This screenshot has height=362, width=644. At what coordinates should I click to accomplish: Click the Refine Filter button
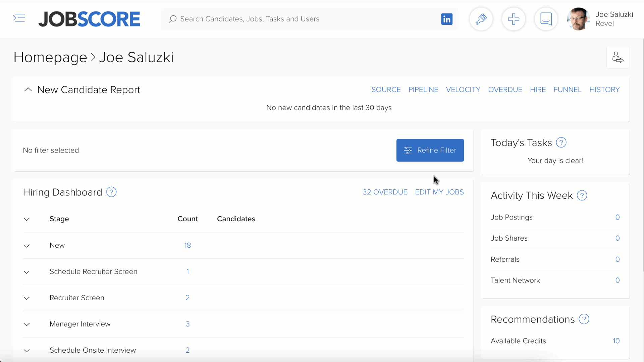click(430, 150)
